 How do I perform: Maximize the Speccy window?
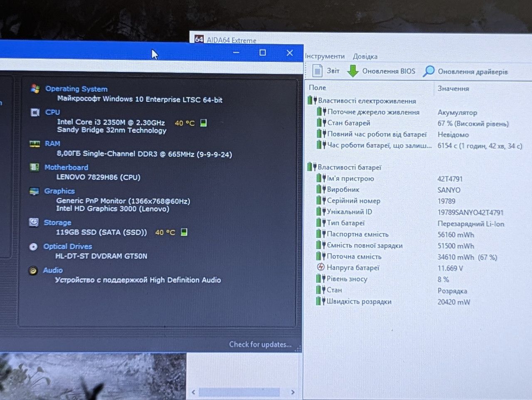(263, 53)
